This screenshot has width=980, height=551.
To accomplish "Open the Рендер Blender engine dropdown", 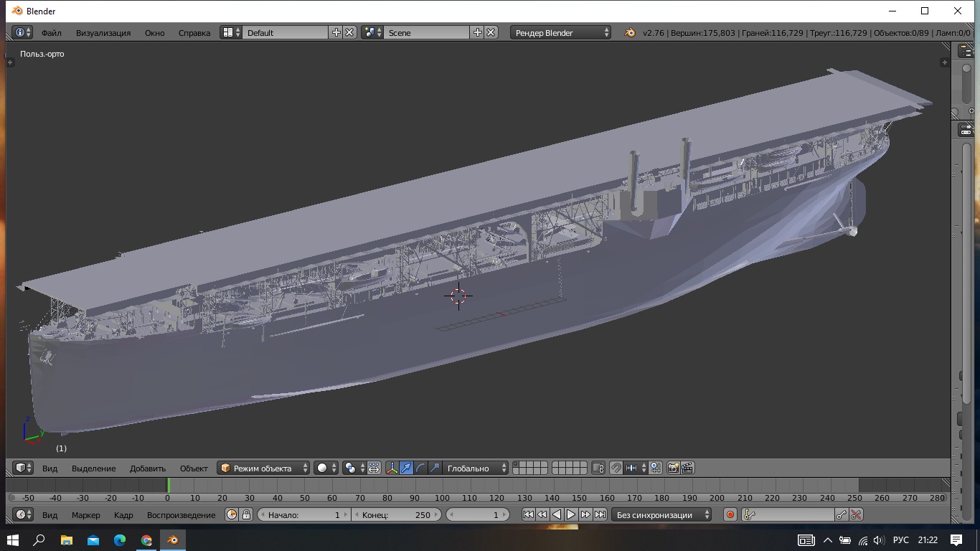I will coord(561,32).
